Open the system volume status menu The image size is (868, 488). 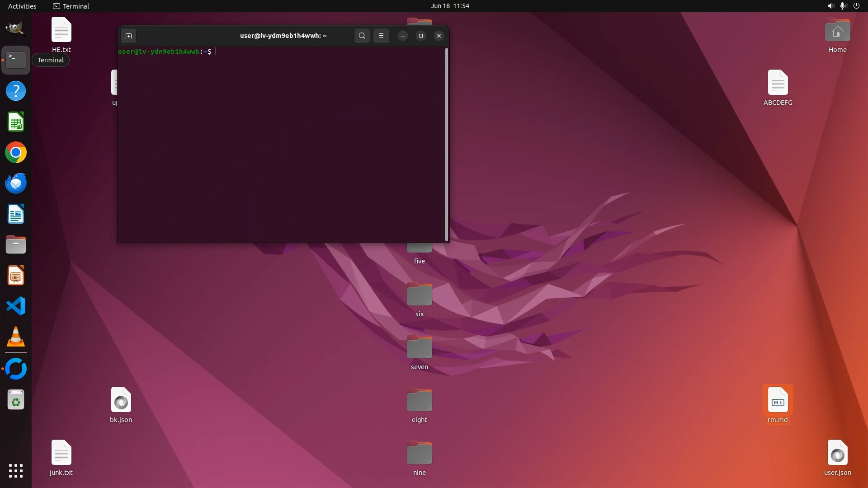click(x=831, y=6)
